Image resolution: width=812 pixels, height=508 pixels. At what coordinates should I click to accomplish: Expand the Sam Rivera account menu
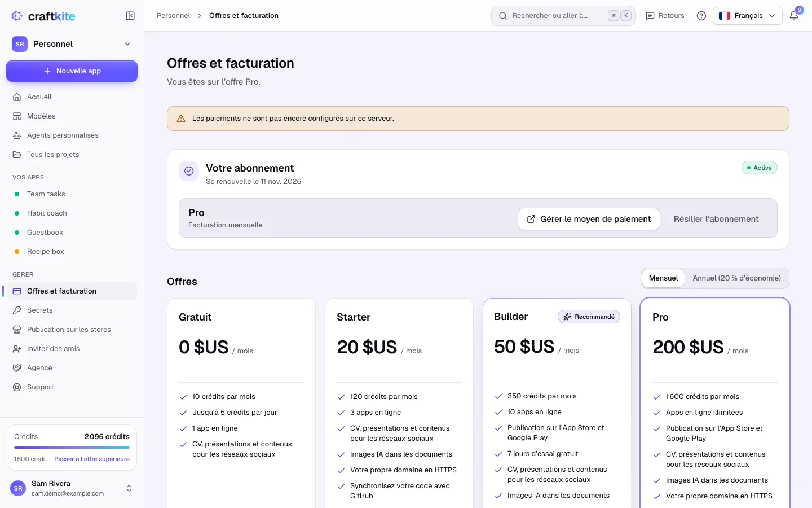click(72, 488)
